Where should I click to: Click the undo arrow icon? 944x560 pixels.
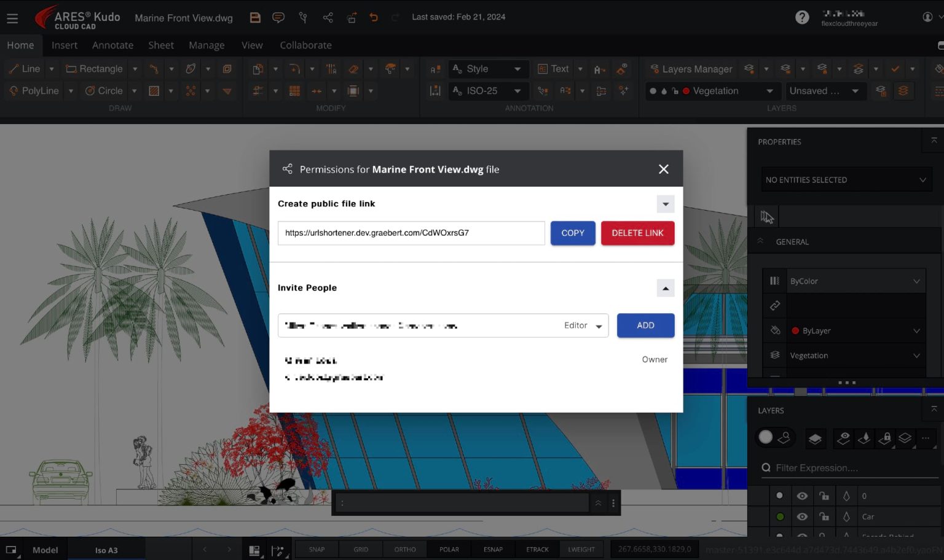pyautogui.click(x=374, y=17)
